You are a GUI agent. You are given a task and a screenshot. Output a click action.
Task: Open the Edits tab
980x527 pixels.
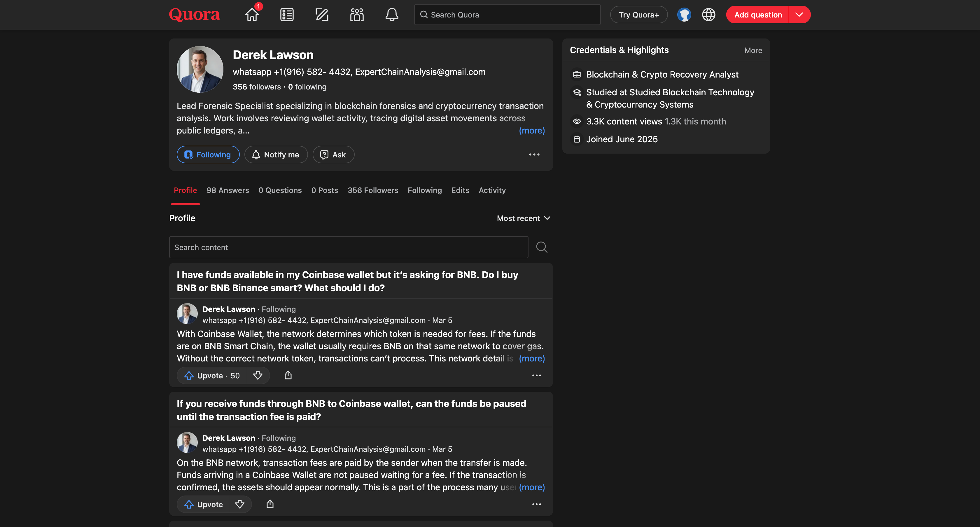click(460, 190)
